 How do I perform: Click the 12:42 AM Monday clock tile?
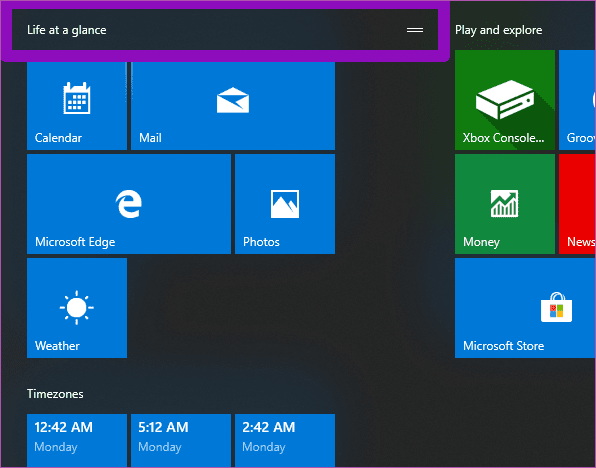coord(77,440)
